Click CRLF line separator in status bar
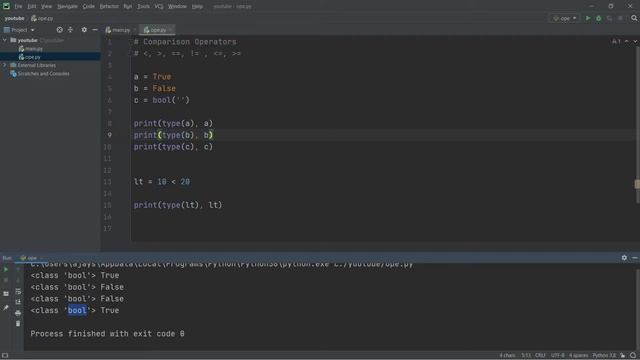This screenshot has height=360, width=640. coord(540,356)
